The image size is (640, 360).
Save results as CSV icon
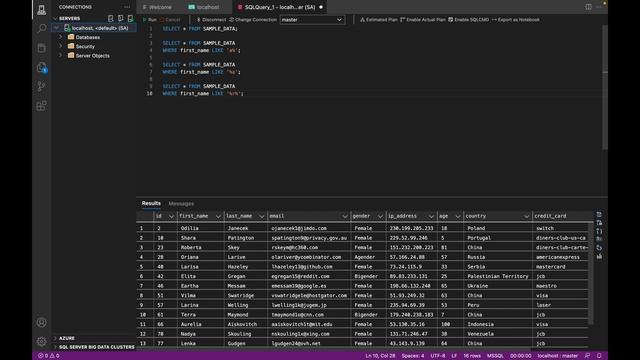(x=599, y=214)
